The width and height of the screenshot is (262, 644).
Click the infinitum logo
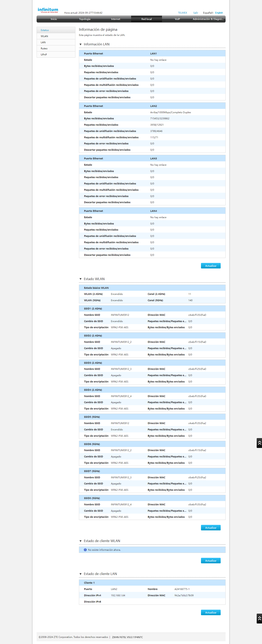[x=48, y=10]
